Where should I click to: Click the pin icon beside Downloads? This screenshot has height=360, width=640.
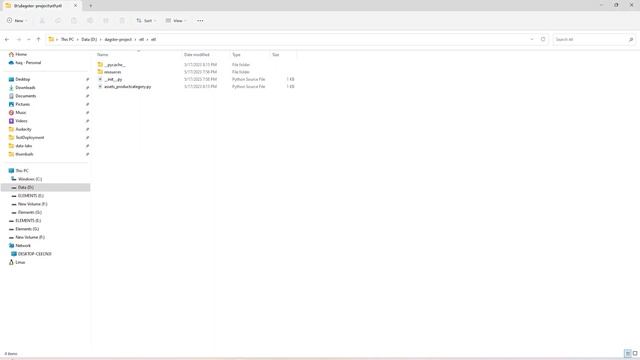(x=87, y=88)
